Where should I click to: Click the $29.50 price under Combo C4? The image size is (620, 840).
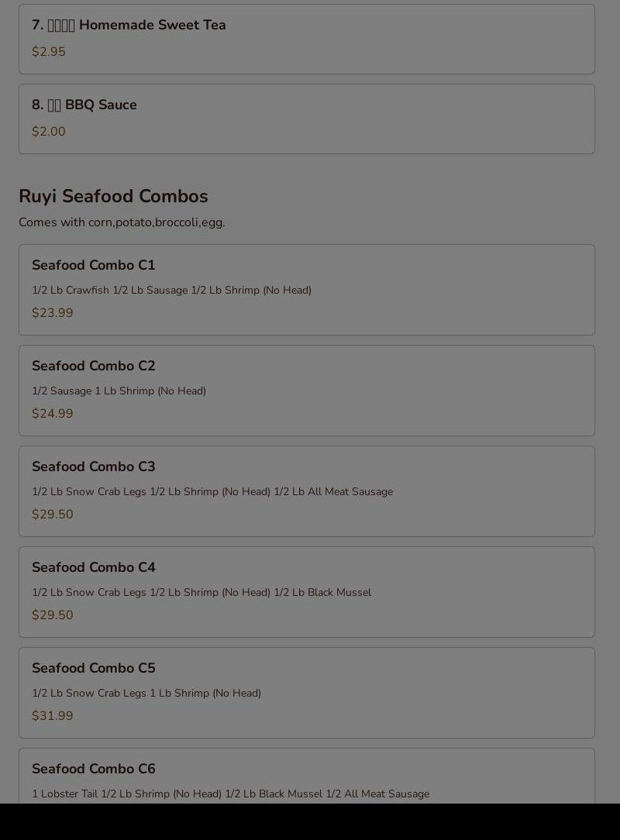[53, 615]
